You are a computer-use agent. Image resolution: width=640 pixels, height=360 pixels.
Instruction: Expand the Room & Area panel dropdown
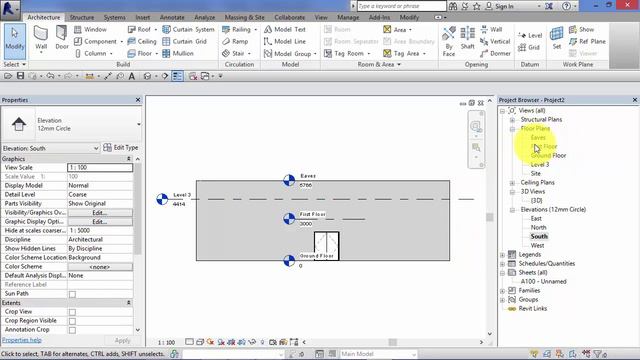[x=379, y=64]
